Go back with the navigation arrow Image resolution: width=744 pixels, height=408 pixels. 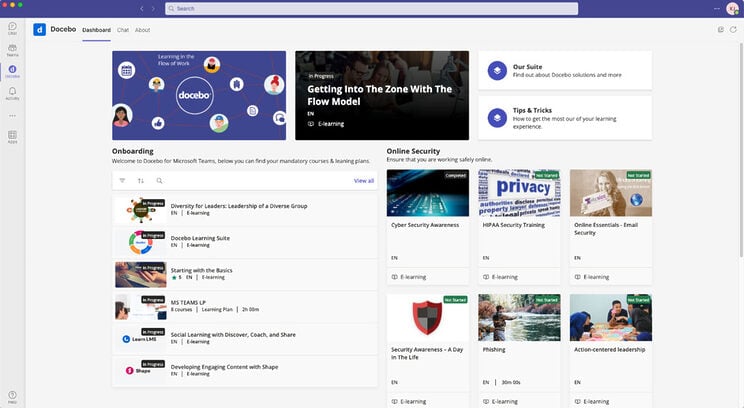141,9
